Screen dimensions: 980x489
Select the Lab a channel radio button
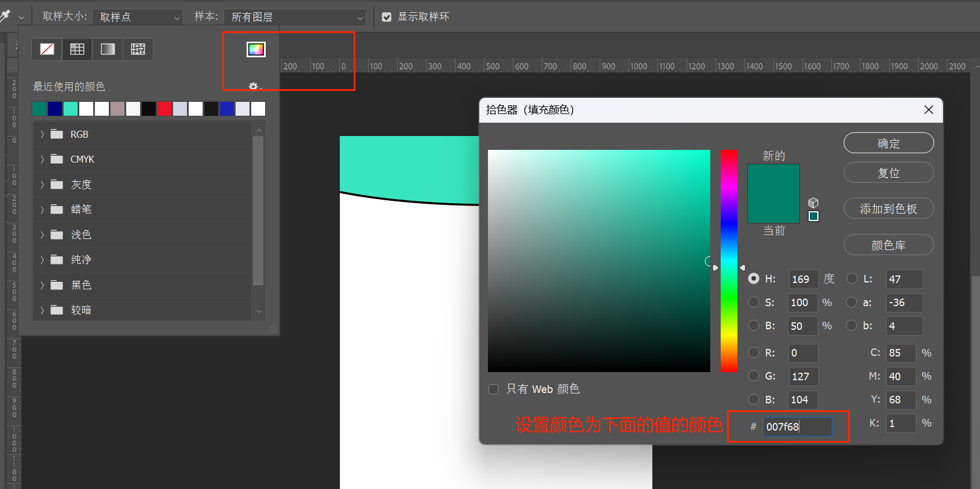coord(851,302)
